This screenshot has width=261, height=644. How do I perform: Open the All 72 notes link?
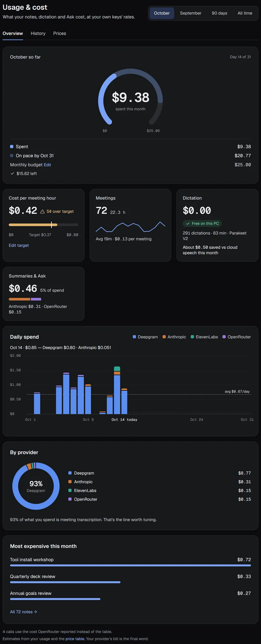[23, 612]
